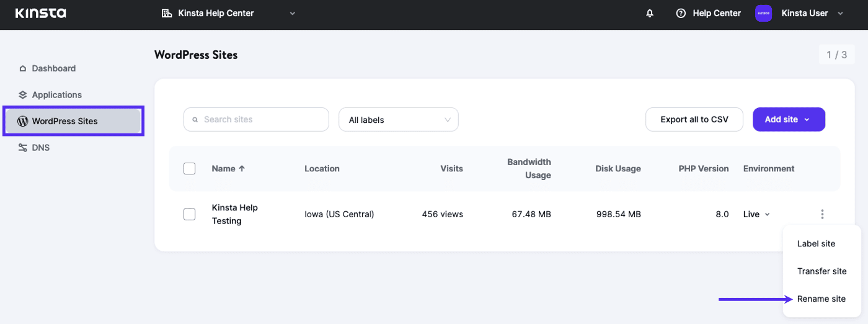Click the Kinsta User avatar
868x324 pixels.
coord(763,13)
